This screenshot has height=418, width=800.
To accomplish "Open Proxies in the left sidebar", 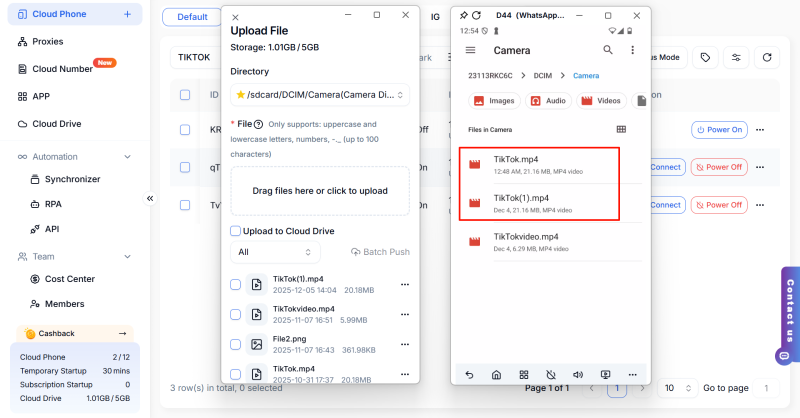I will coord(47,42).
